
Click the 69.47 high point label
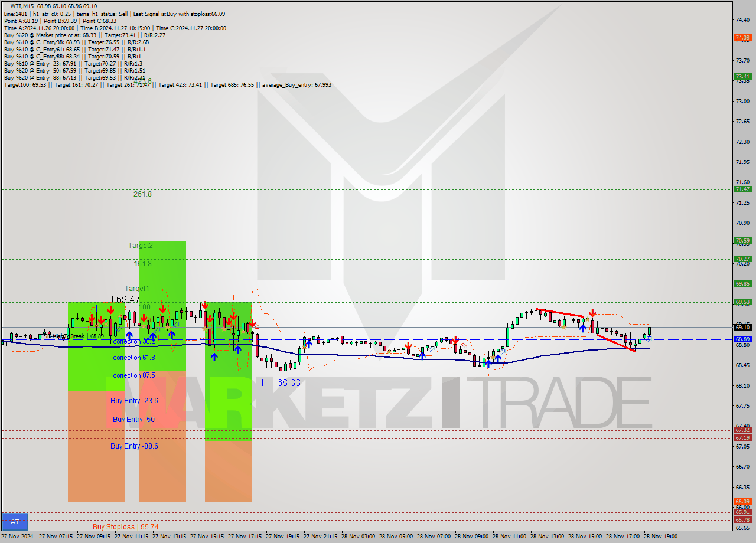[x=120, y=300]
